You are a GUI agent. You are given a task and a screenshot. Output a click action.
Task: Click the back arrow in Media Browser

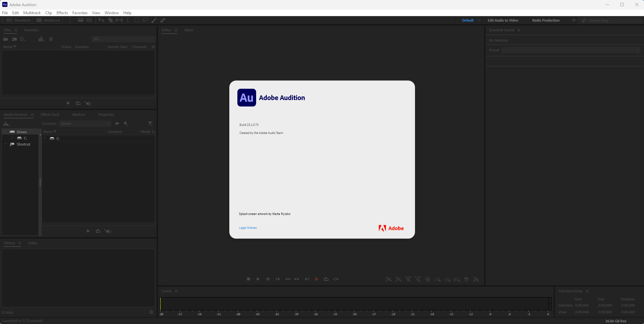117,124
